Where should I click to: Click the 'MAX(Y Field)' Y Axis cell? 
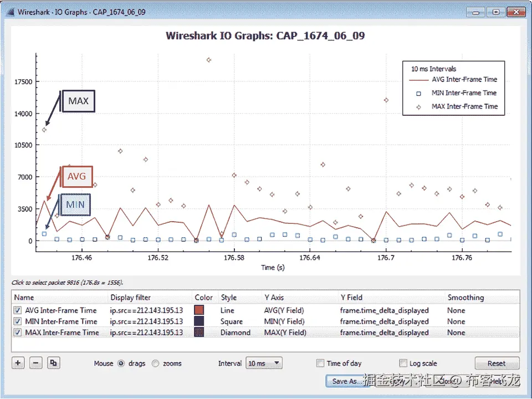coord(285,332)
